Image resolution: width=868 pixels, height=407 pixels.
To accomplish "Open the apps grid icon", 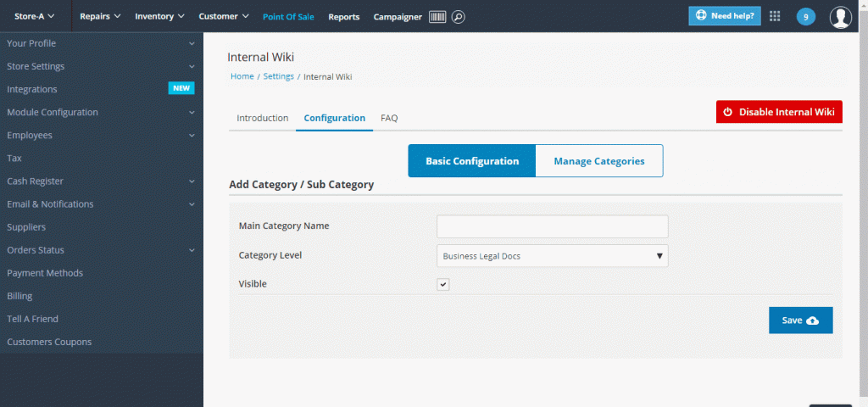I will pyautogui.click(x=775, y=16).
